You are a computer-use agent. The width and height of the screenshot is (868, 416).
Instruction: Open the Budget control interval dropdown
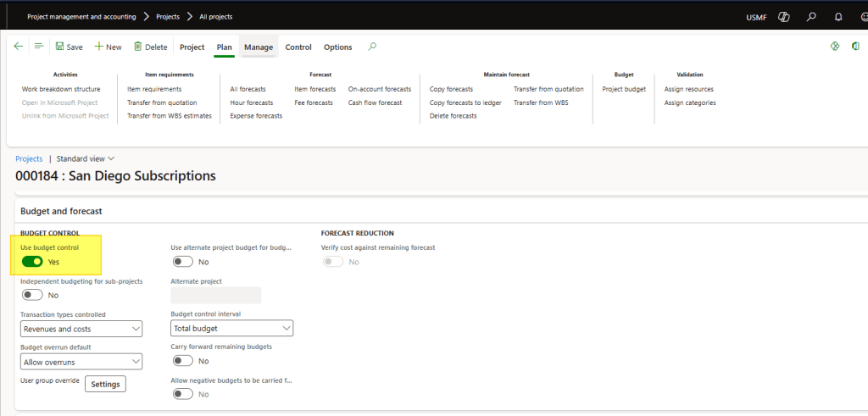231,328
